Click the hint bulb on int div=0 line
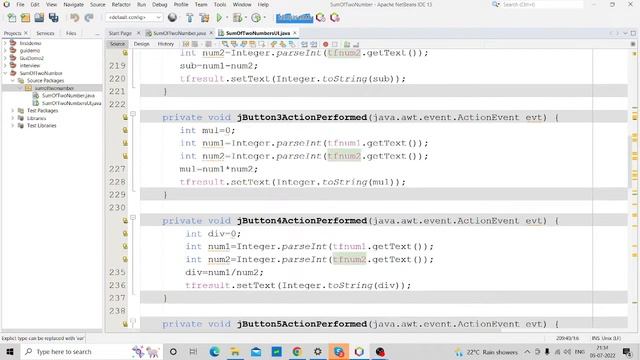The width and height of the screenshot is (640, 360). pyautogui.click(x=125, y=233)
